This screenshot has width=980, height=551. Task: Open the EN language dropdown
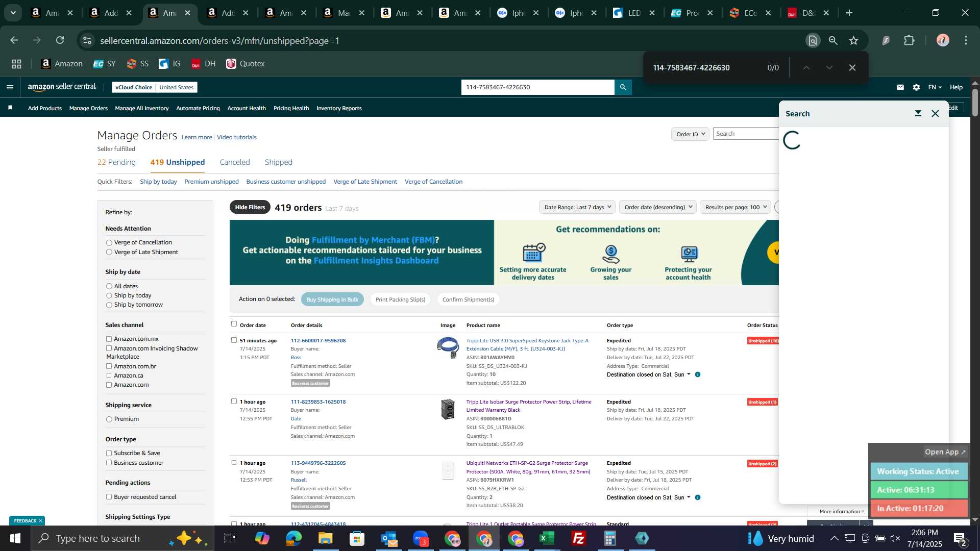click(935, 87)
